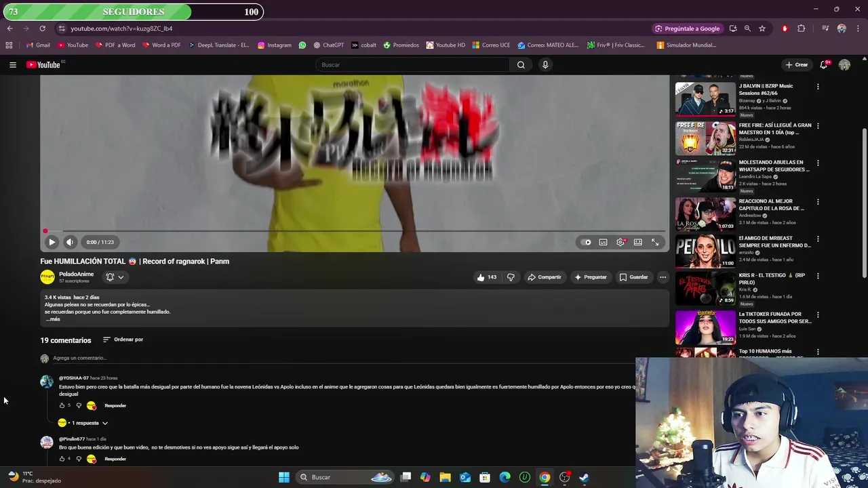Mute the video with the volume icon
The image size is (868, 488).
[70, 242]
